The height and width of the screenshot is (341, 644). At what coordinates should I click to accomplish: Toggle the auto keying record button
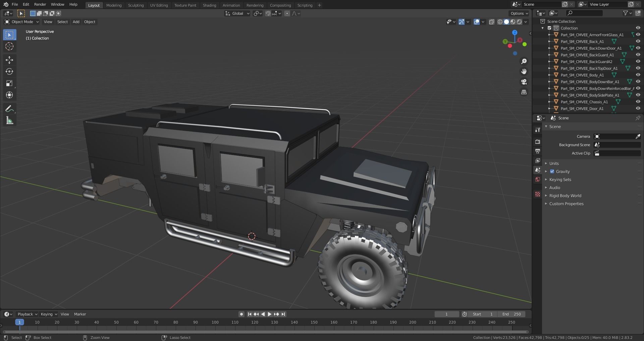pos(241,314)
